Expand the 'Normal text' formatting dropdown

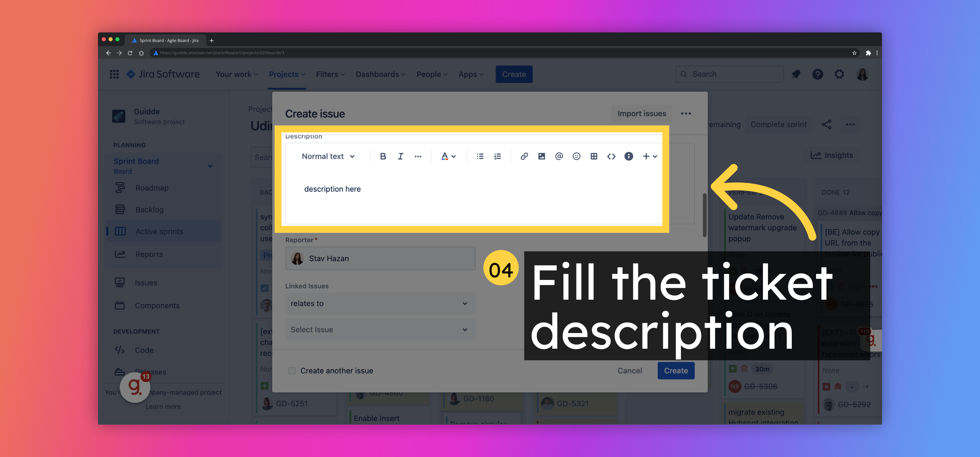(327, 156)
